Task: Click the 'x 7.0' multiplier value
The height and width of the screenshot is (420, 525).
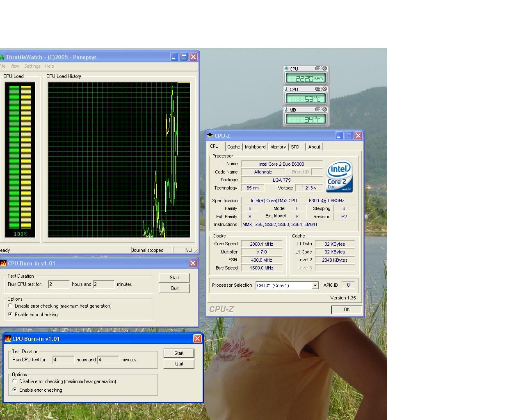Action: (x=262, y=252)
